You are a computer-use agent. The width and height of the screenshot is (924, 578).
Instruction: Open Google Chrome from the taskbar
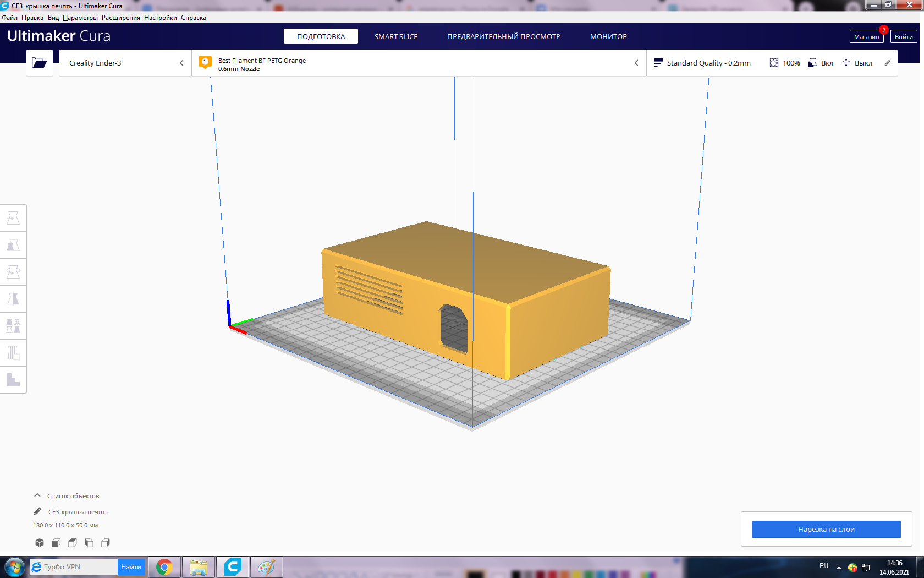(x=164, y=566)
